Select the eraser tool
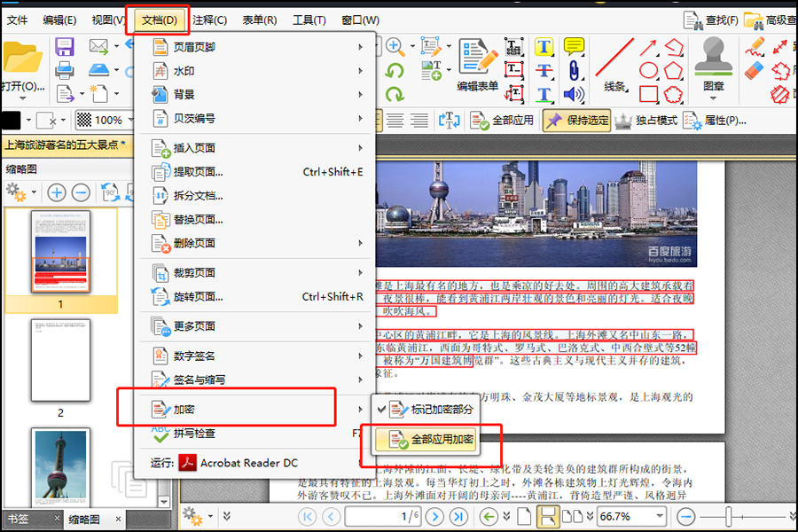The width and height of the screenshot is (798, 532). pos(755,70)
